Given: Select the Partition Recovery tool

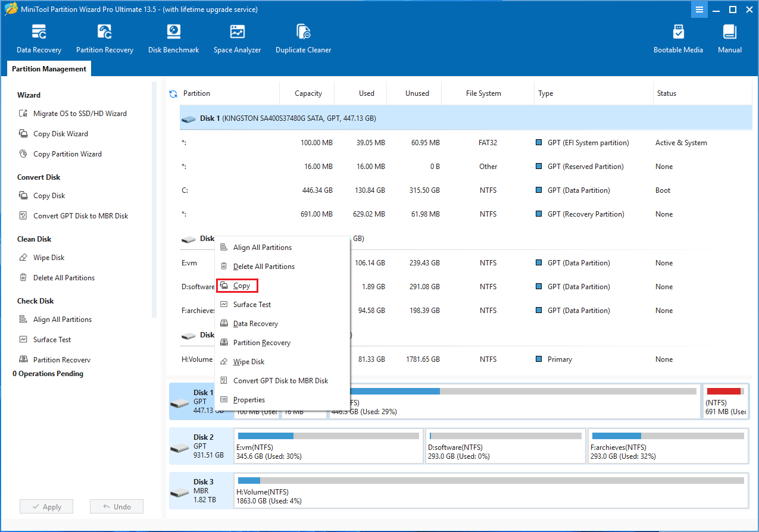Looking at the screenshot, I should [x=105, y=37].
